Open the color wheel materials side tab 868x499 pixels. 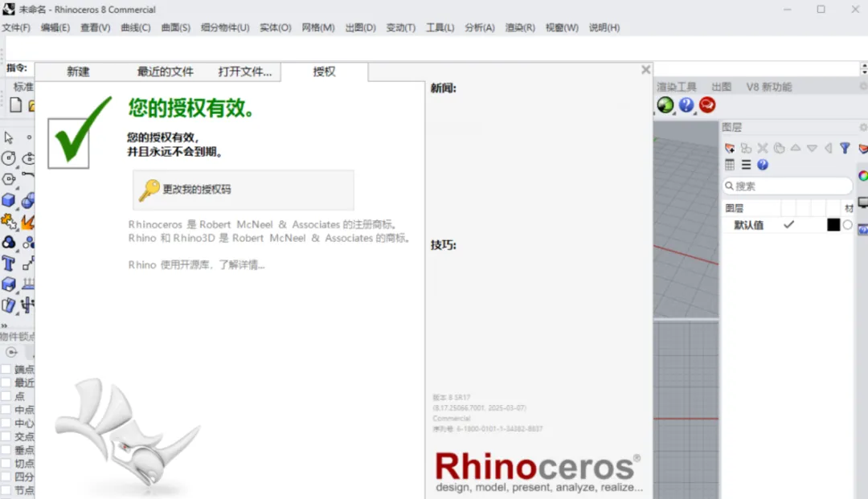coord(863,176)
